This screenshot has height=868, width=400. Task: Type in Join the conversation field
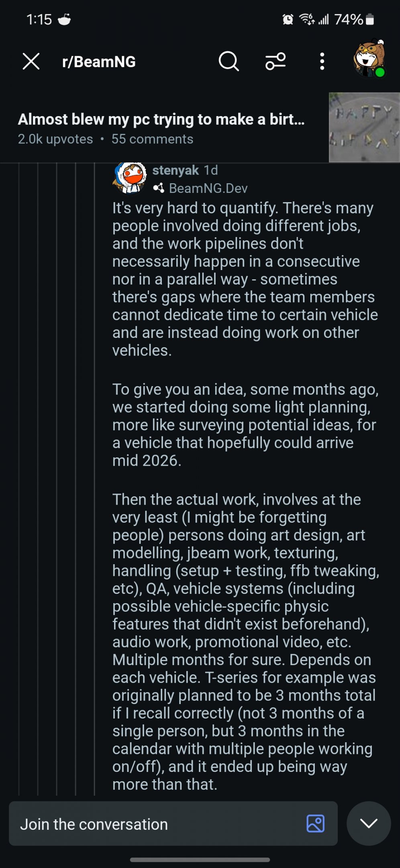(x=161, y=824)
